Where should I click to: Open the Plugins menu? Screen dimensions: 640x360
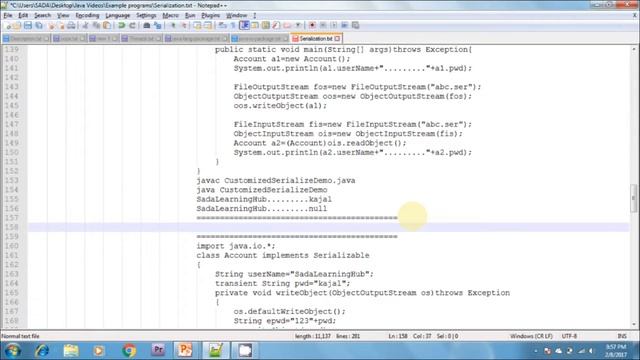point(211,16)
